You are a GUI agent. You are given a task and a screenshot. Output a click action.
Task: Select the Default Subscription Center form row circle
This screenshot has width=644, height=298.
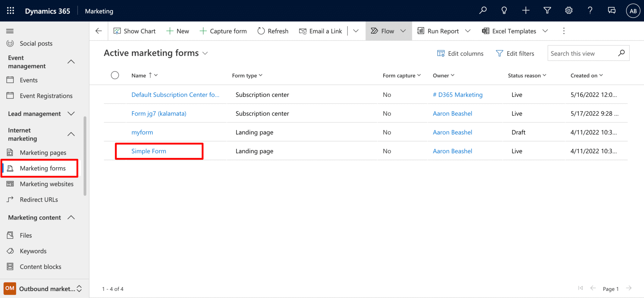coord(115,94)
